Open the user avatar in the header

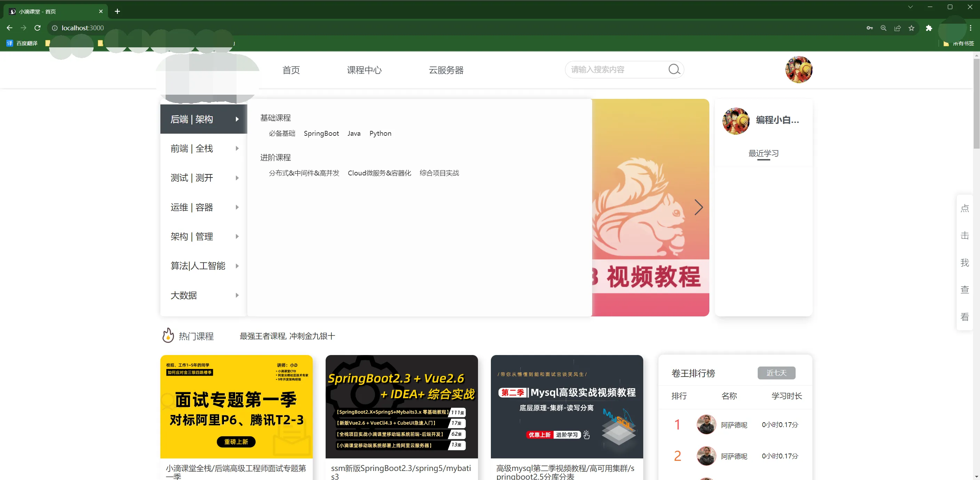(x=799, y=69)
